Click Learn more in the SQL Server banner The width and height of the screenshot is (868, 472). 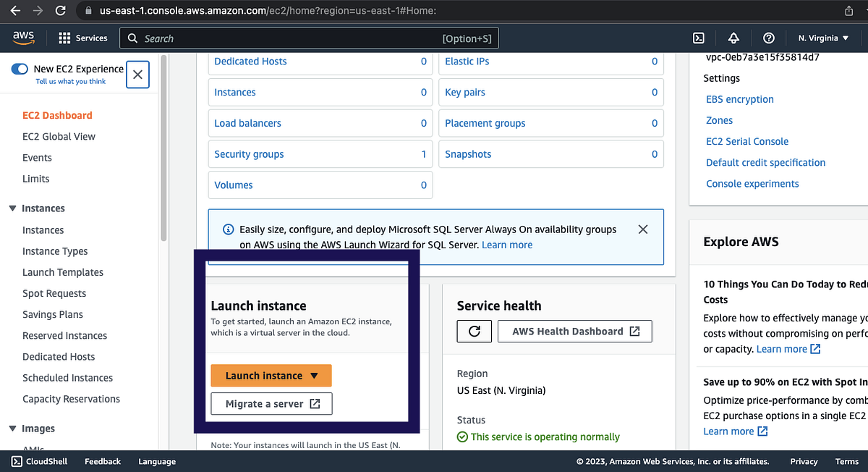click(506, 245)
